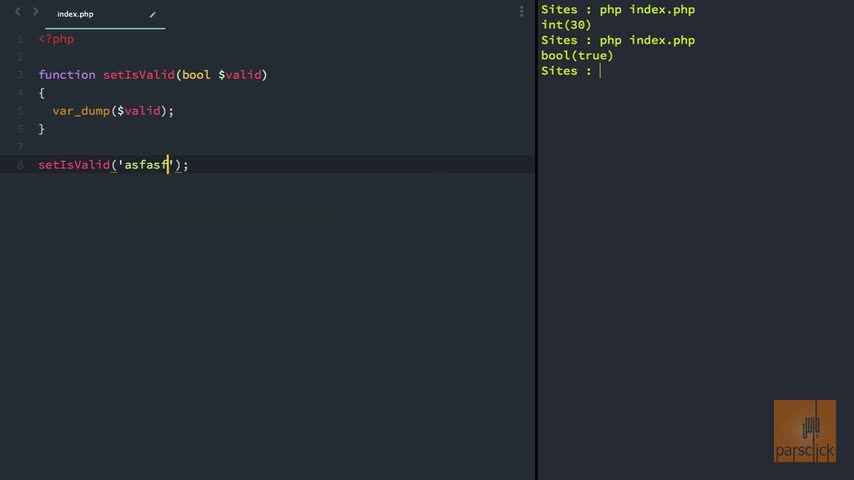Click the bool(true) output in the terminal
Viewport: 854px width, 480px height.
(x=577, y=56)
